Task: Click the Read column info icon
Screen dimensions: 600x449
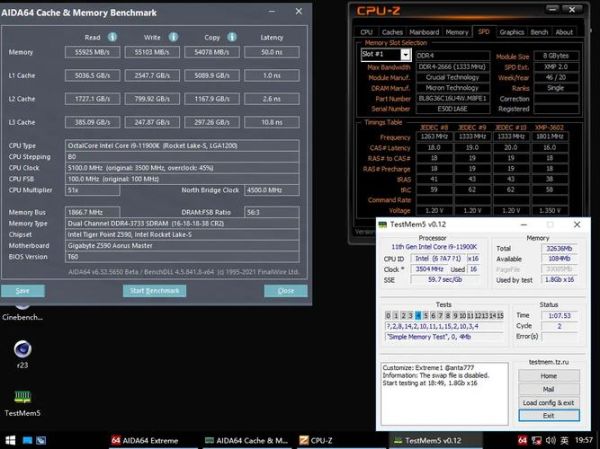Action: coord(113,36)
